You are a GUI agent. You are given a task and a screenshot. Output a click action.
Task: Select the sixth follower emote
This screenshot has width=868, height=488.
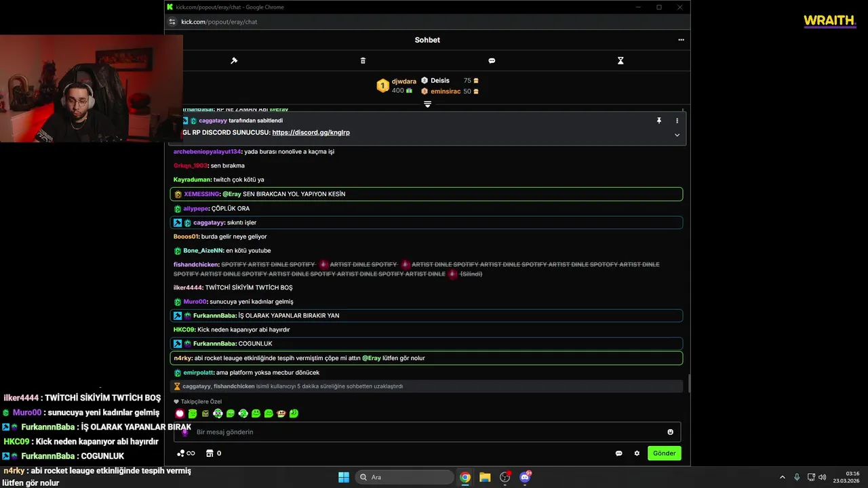tap(243, 413)
